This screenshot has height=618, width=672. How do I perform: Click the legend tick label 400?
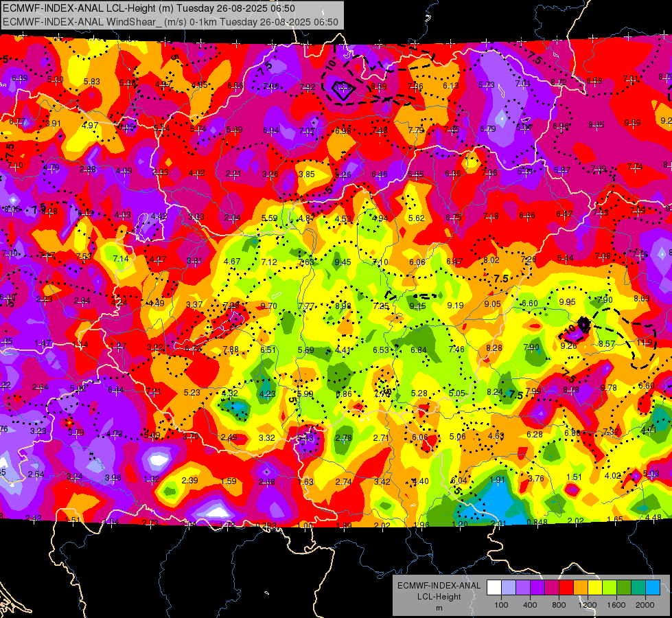pos(530,605)
